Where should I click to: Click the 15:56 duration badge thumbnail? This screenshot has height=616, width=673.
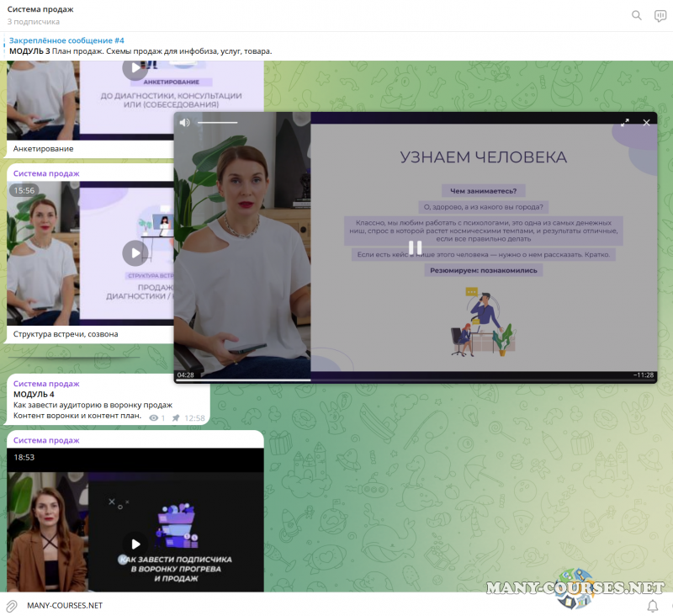(24, 190)
